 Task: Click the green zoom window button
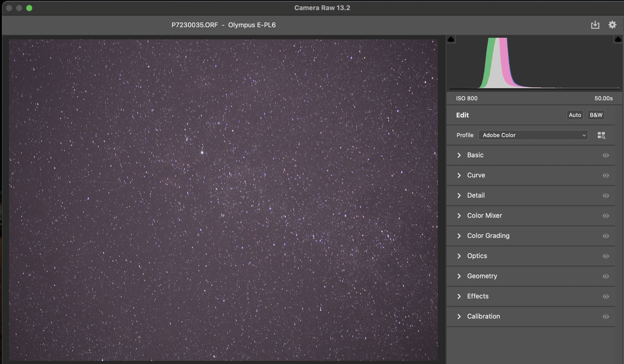(29, 8)
